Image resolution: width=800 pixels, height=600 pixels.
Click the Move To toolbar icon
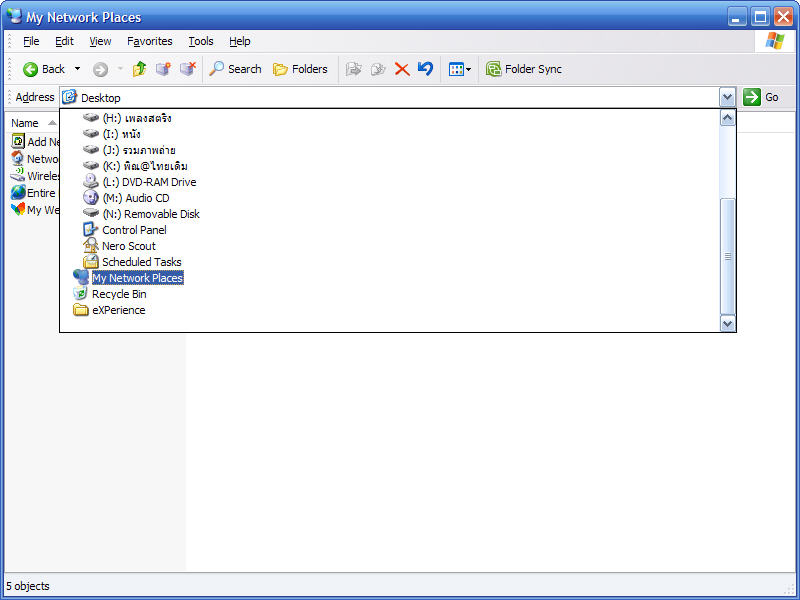354,69
